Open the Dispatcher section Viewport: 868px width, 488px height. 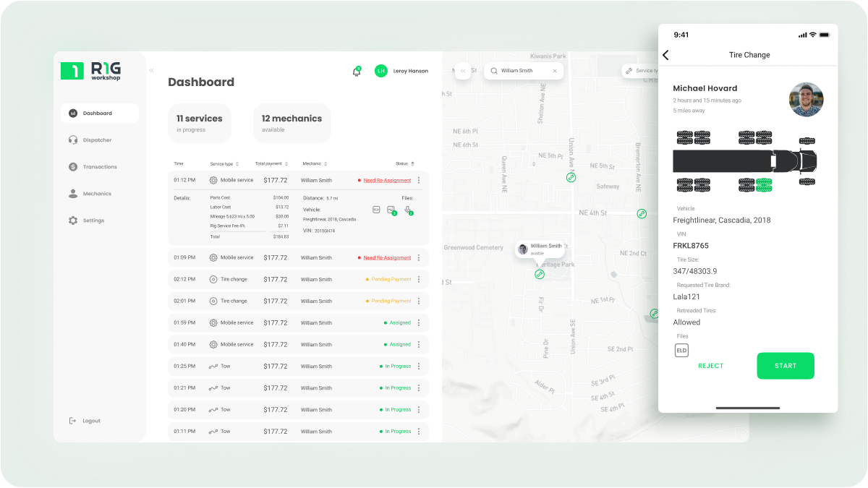tap(97, 140)
